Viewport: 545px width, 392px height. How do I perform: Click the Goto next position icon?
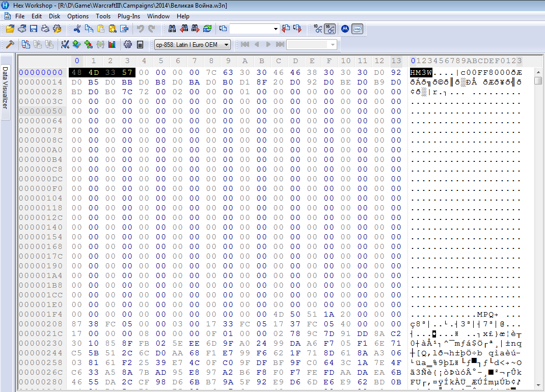[297, 29]
